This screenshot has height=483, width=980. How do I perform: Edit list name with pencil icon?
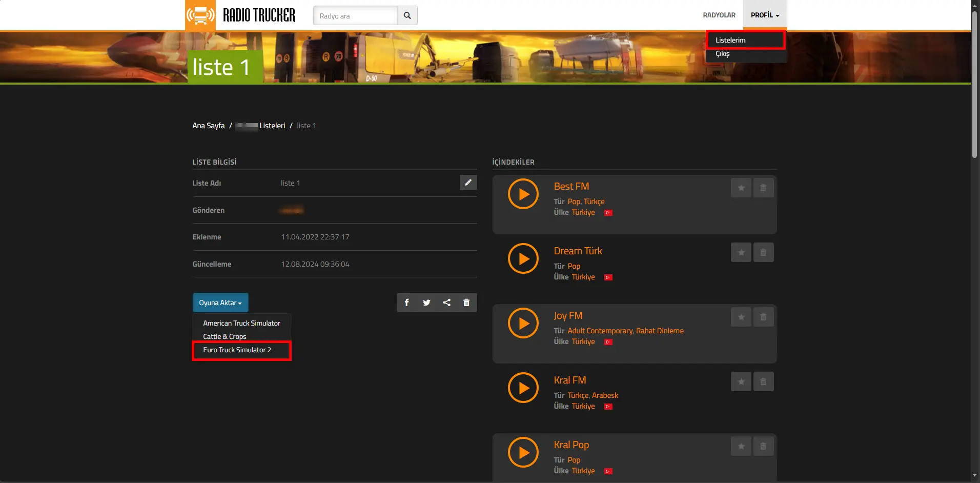(468, 183)
